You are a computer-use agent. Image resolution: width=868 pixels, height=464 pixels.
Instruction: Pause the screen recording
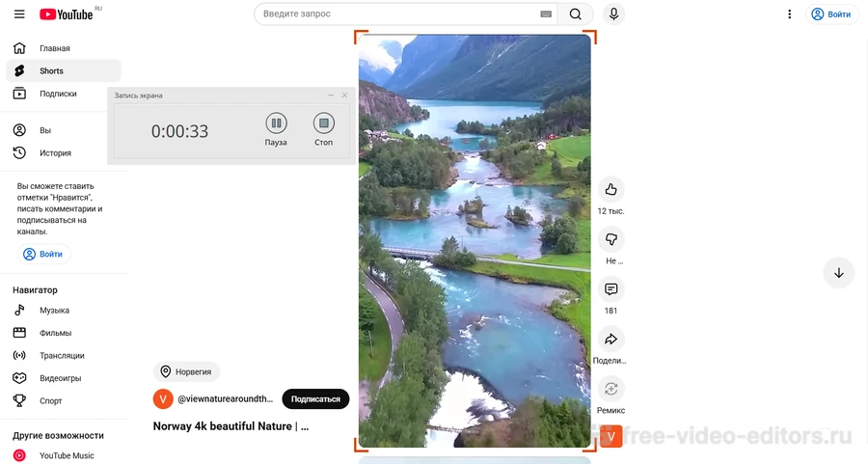(276, 123)
